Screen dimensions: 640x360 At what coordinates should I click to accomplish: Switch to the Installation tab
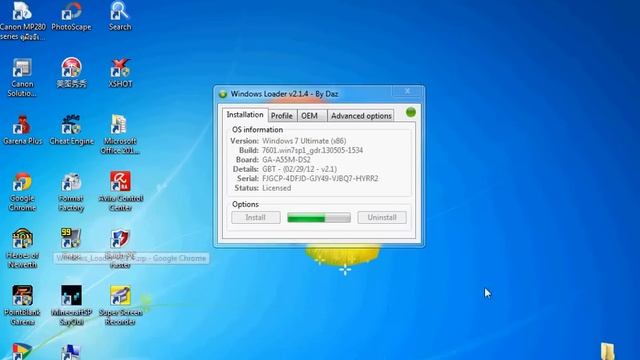[x=245, y=115]
